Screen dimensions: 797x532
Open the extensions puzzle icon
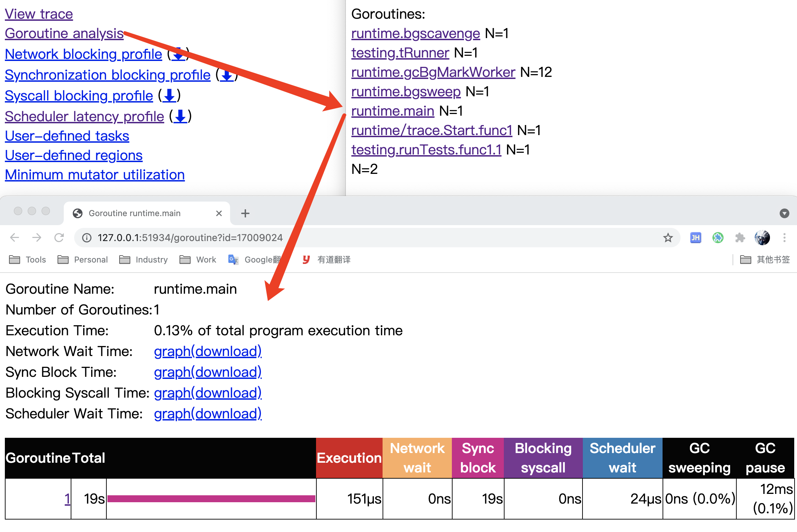740,238
